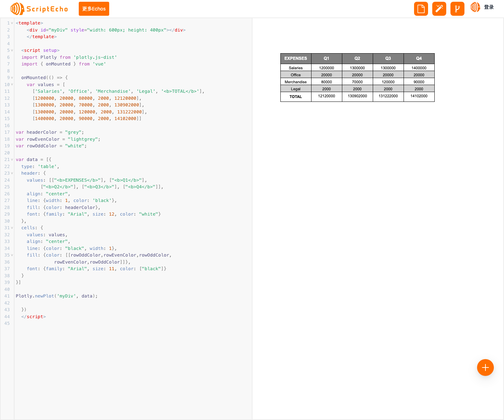Viewport: 504px width, 420px height.
Task: Click the Salaries row label cell
Action: tap(296, 68)
